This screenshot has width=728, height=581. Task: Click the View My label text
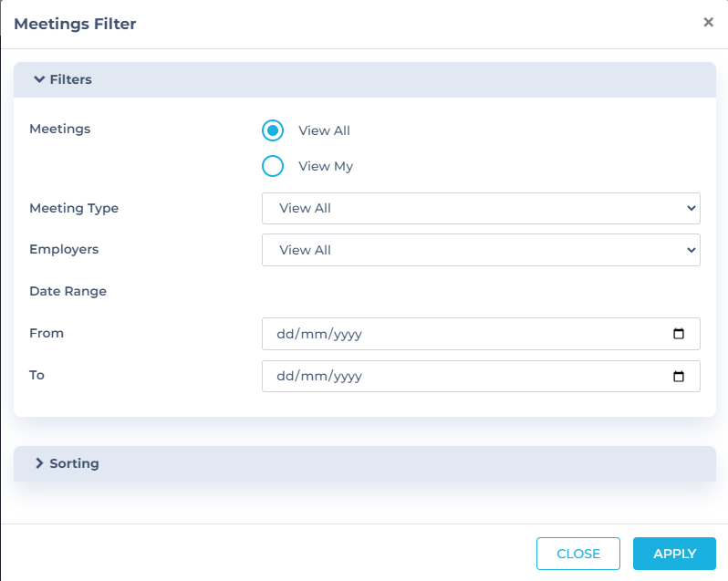click(326, 166)
